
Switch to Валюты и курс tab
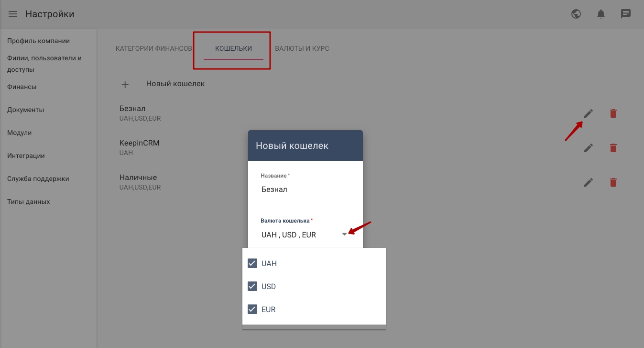(302, 48)
